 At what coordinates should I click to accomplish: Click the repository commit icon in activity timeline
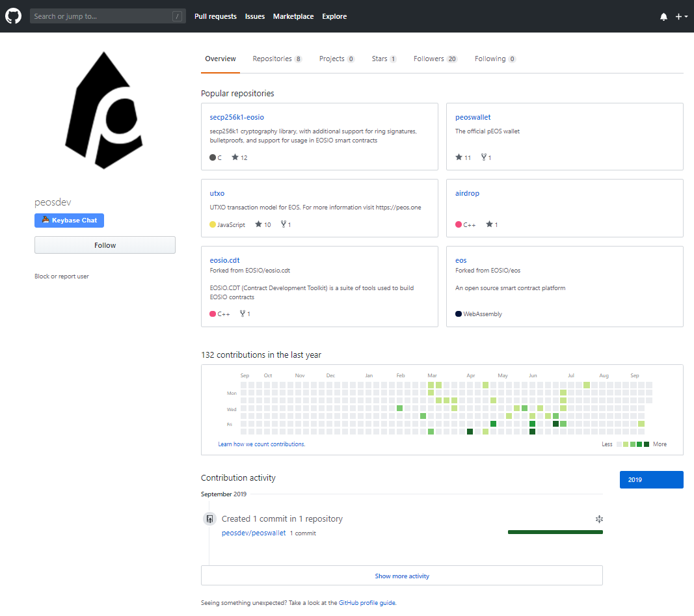pyautogui.click(x=209, y=518)
